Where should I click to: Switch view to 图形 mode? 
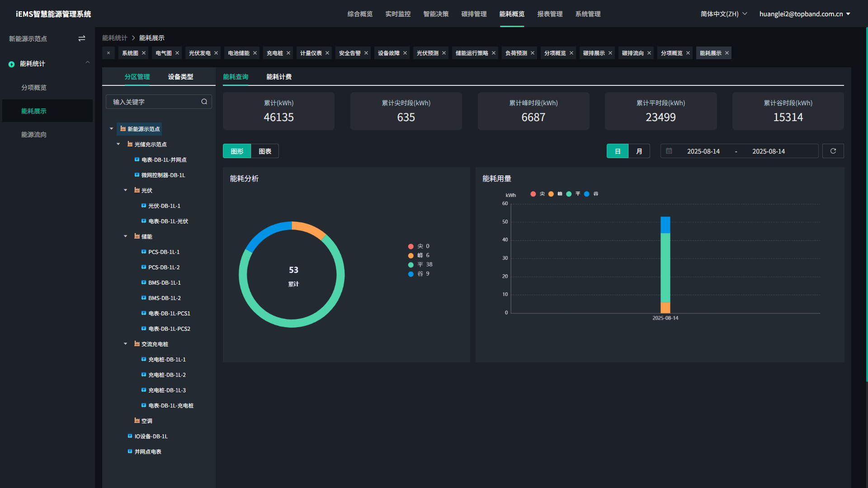[237, 151]
